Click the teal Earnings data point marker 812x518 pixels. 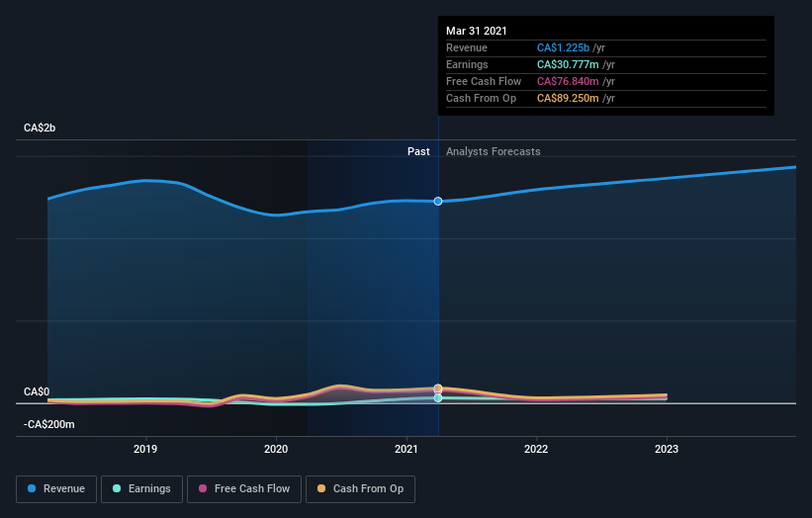(x=438, y=398)
